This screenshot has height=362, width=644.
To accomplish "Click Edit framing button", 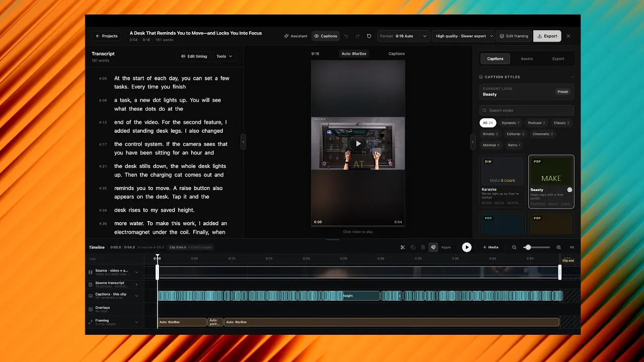I will [x=514, y=36].
